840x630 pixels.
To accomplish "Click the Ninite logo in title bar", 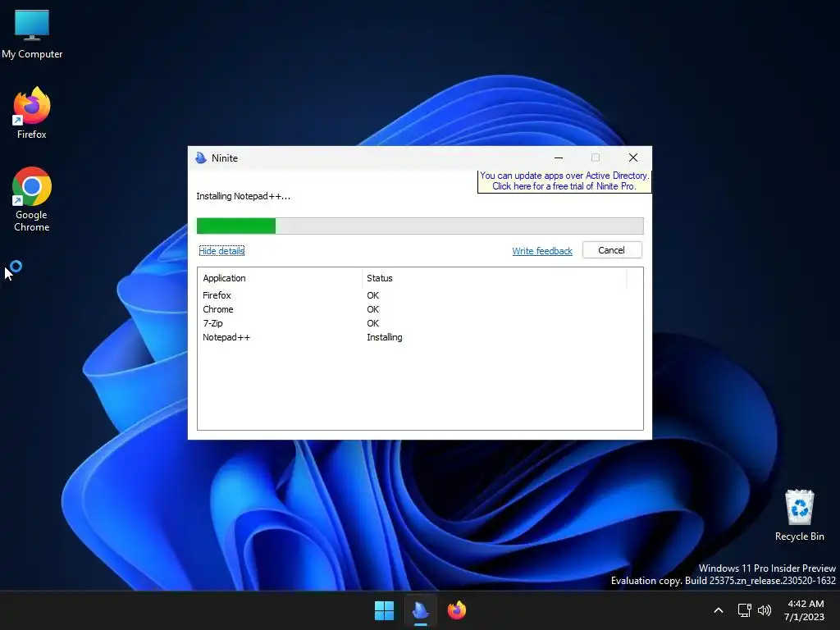I will [x=201, y=157].
